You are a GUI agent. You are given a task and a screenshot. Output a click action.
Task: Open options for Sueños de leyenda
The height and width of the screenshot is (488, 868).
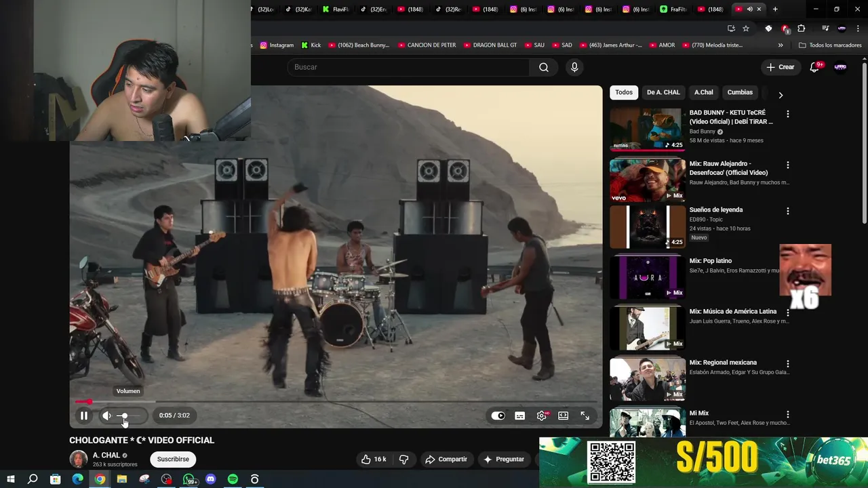[788, 211]
